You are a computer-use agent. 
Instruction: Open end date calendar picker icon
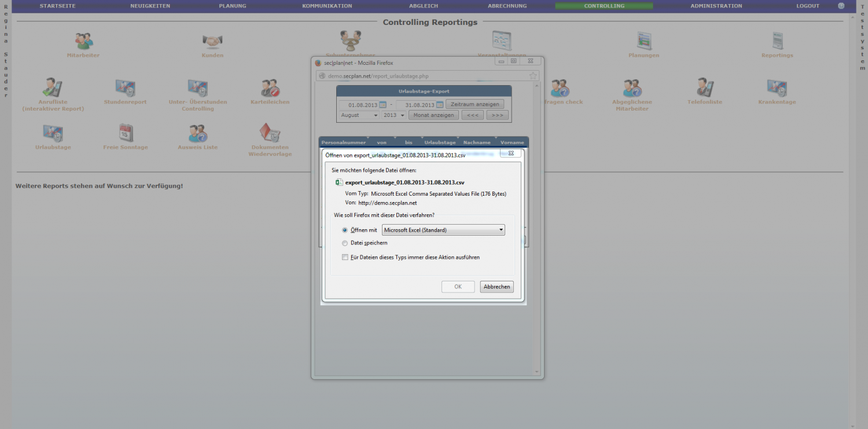pyautogui.click(x=440, y=105)
